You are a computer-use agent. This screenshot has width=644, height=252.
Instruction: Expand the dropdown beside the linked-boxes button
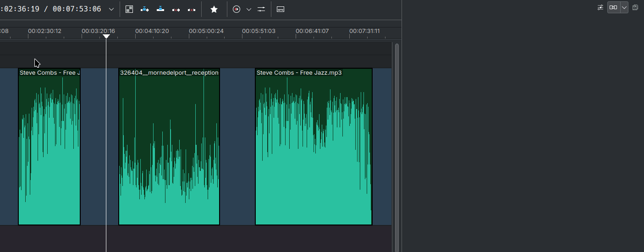coord(624,7)
